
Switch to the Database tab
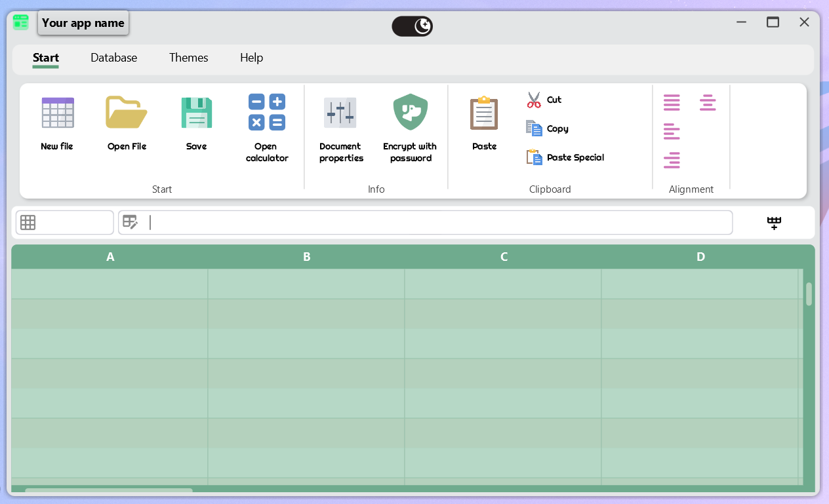tap(114, 58)
